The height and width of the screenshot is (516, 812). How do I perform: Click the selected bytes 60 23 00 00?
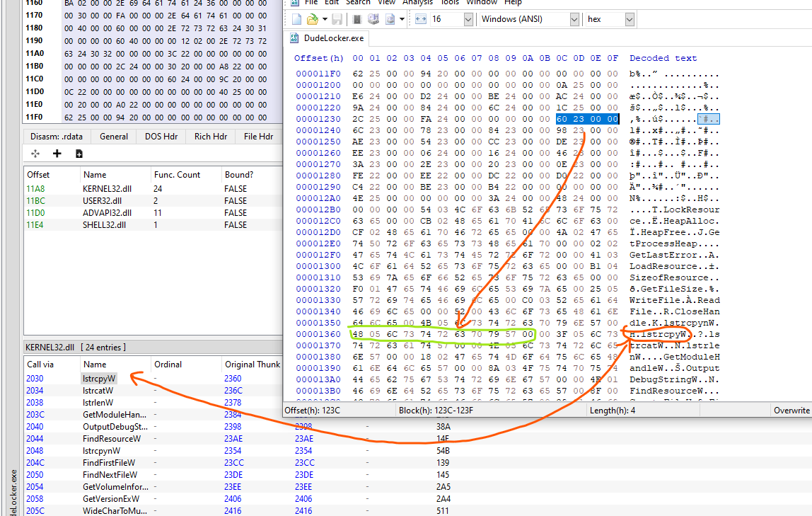point(587,119)
